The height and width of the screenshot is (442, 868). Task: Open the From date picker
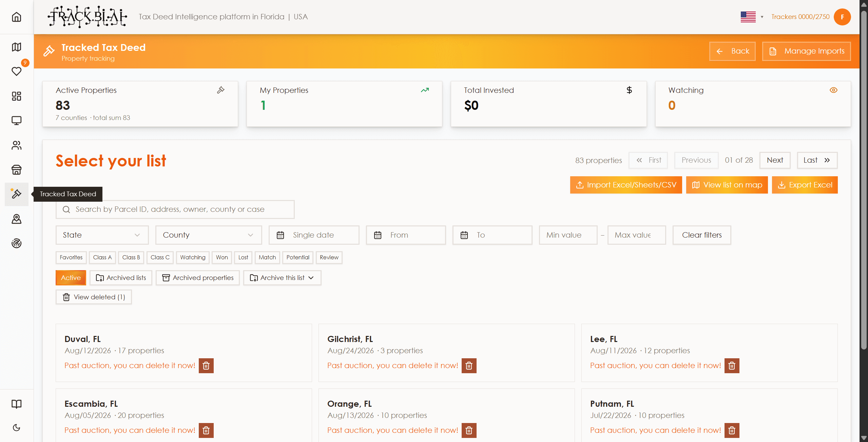pyautogui.click(x=406, y=235)
